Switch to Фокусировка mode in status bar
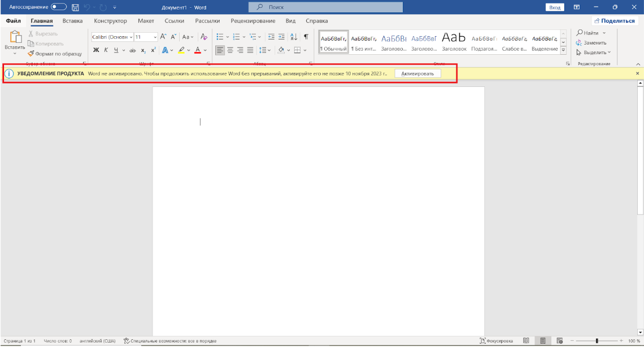 coord(496,341)
